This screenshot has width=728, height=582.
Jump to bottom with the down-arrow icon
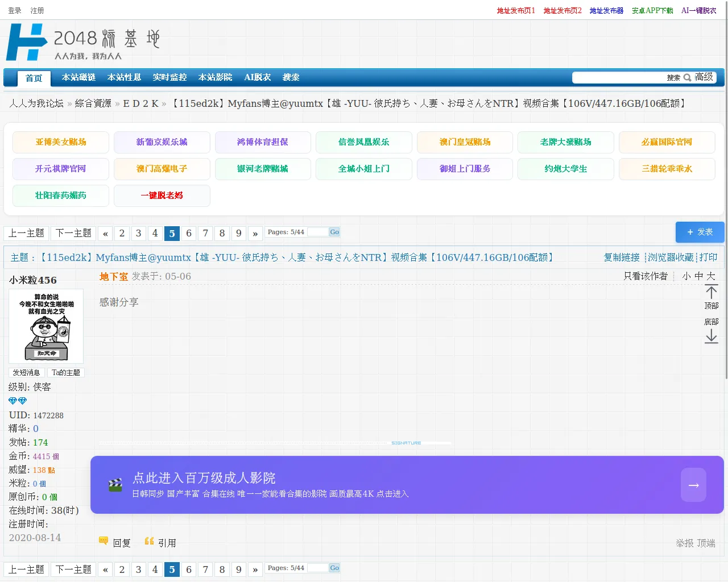711,336
